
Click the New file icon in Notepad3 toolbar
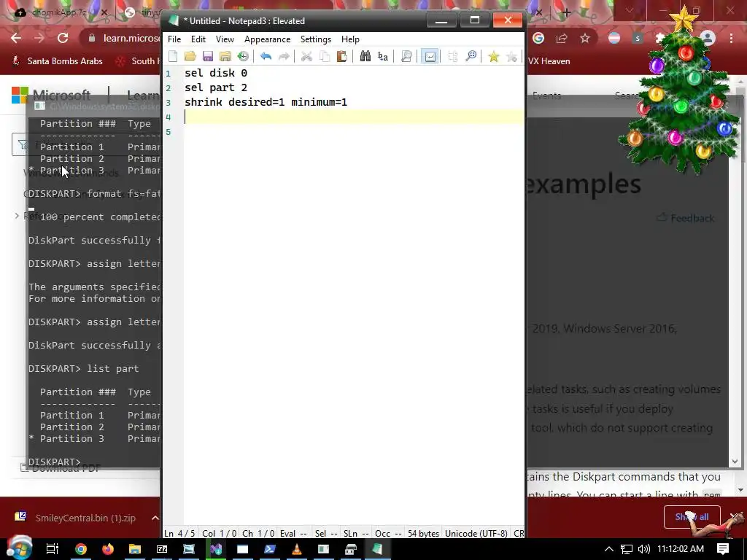click(x=173, y=57)
